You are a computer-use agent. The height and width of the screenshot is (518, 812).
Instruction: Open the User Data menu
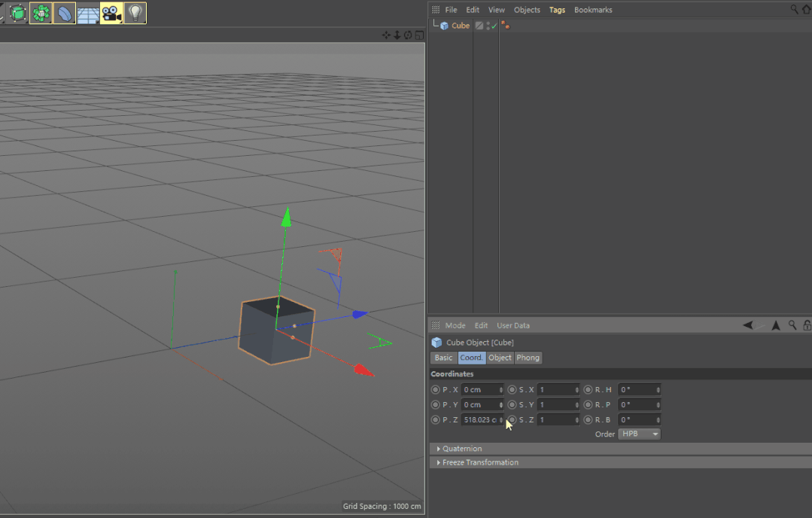click(513, 325)
